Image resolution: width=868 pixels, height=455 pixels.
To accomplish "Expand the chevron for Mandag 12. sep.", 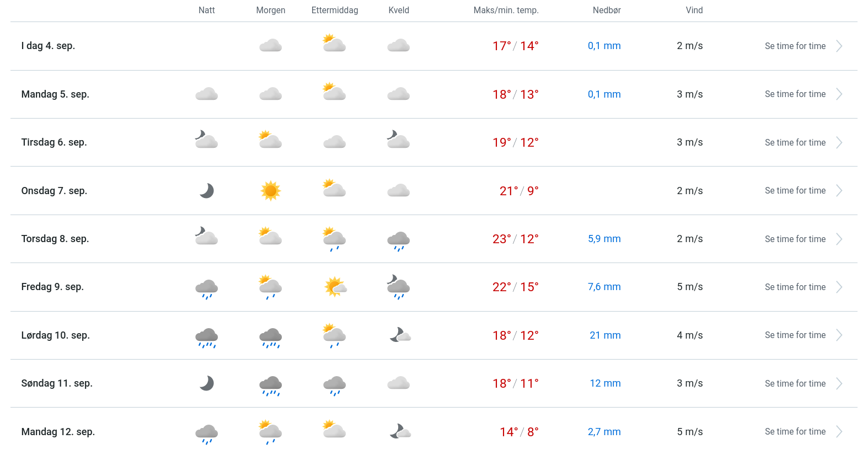I will point(839,432).
